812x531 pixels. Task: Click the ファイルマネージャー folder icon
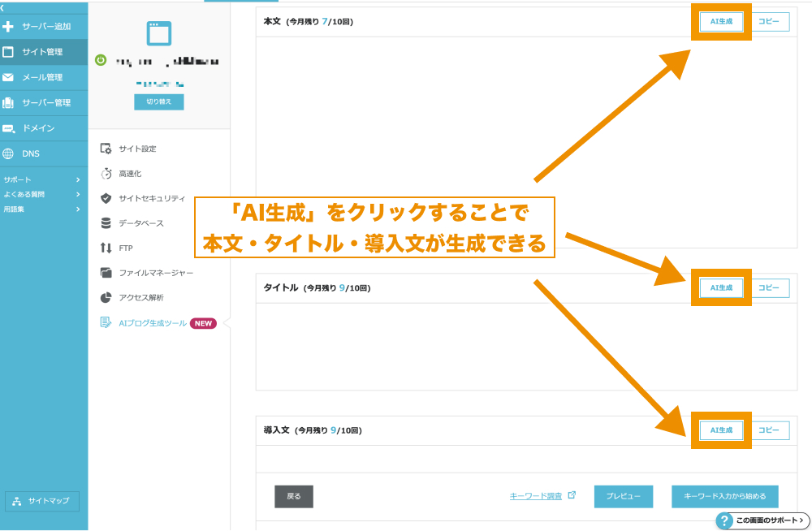coord(106,273)
